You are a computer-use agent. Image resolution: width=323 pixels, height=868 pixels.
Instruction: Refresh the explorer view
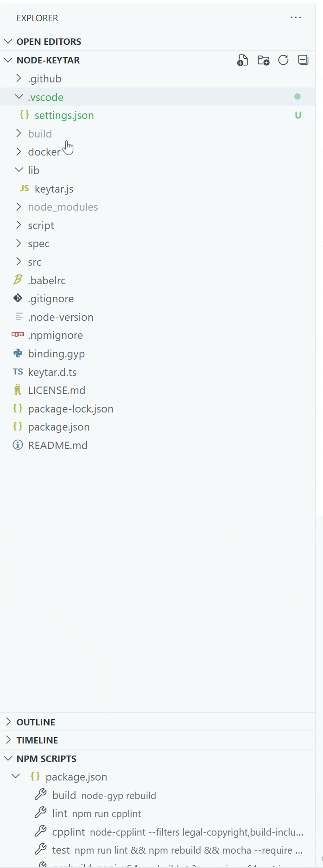[283, 60]
